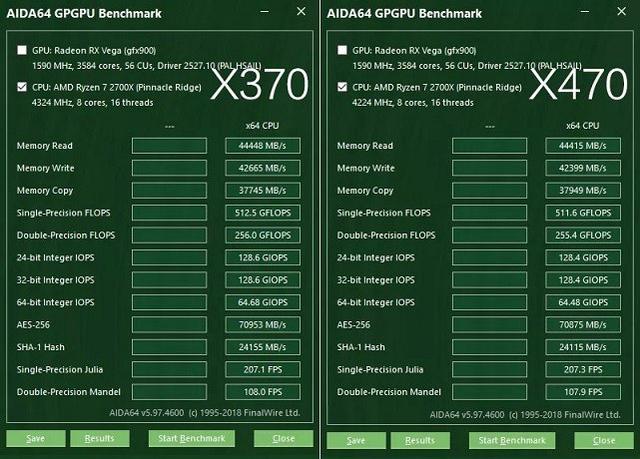
Task: Select the Memory Read 44448 MB/s result field
Action: [260, 146]
